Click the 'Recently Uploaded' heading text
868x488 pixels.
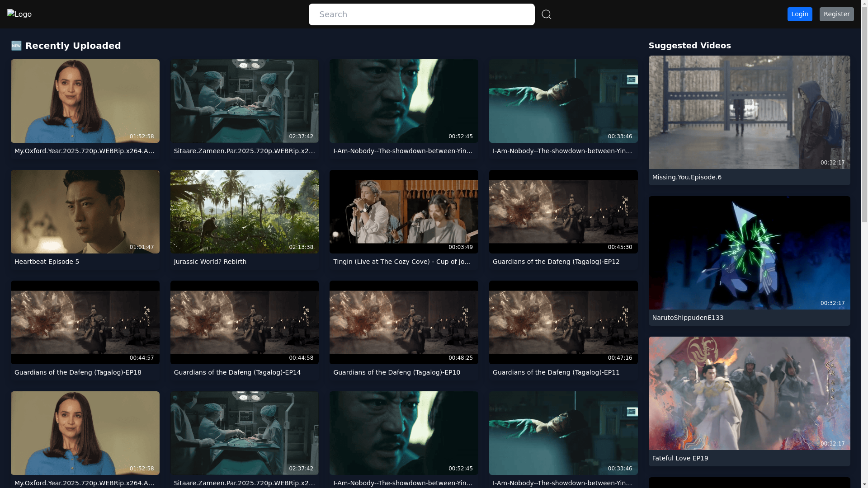point(73,46)
